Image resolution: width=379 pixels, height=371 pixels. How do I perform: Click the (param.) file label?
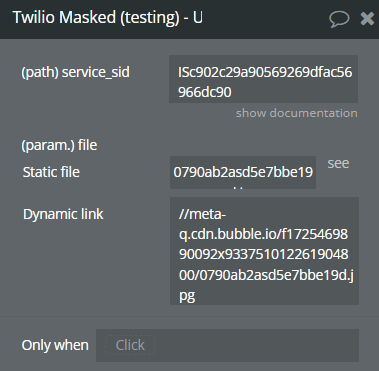tap(59, 145)
